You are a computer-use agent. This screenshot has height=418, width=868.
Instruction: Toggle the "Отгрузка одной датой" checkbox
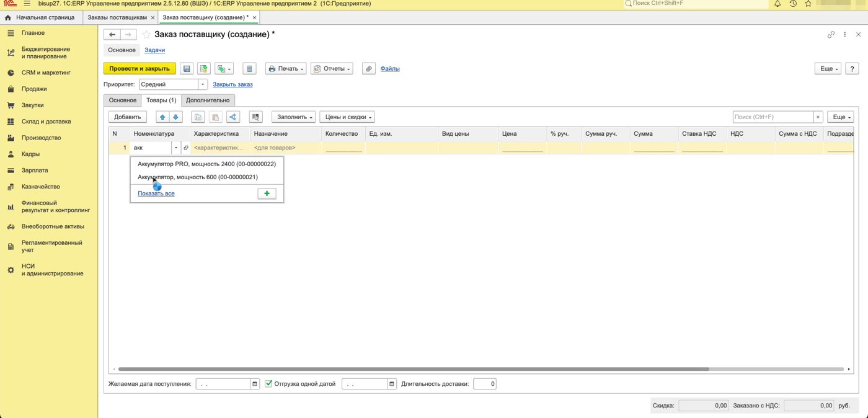[268, 384]
